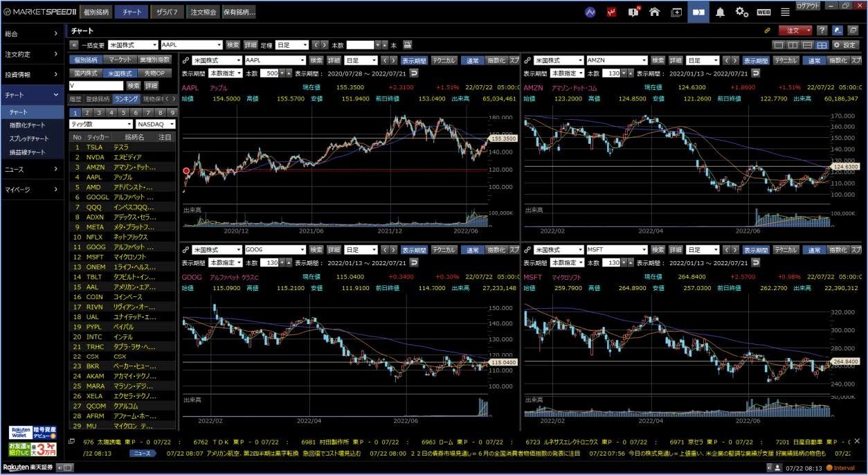Viewport: 868px width, 475px height.
Task: Go to the home icon
Action: (x=654, y=12)
